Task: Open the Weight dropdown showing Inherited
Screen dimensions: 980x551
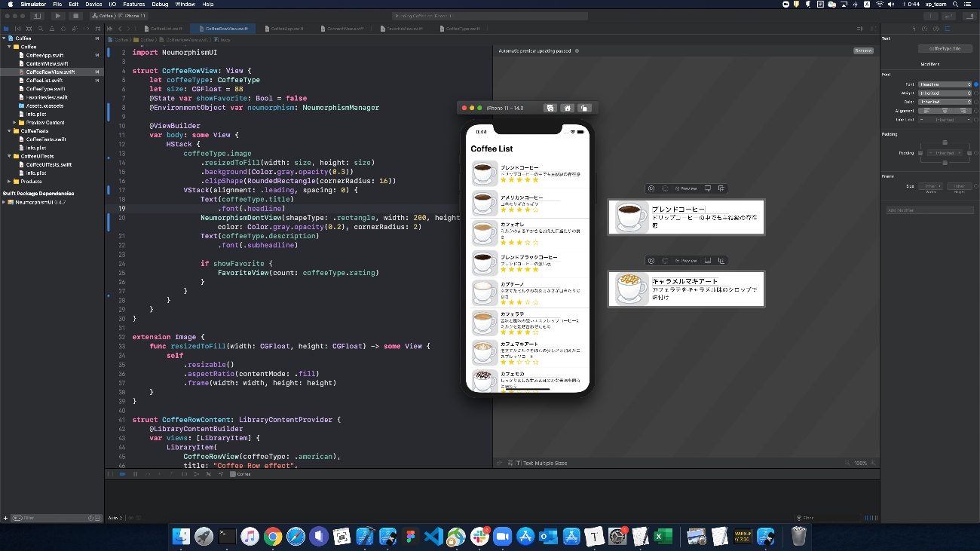Action: 945,93
